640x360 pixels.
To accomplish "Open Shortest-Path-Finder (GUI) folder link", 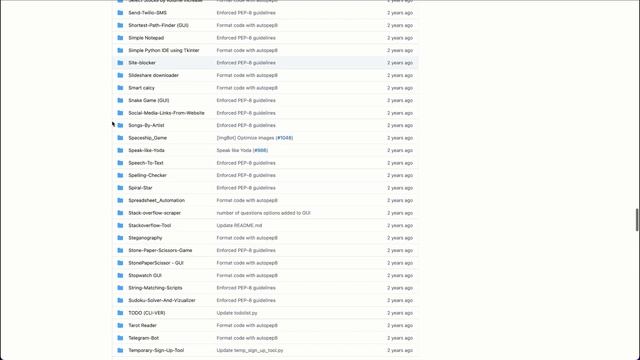I will click(158, 25).
